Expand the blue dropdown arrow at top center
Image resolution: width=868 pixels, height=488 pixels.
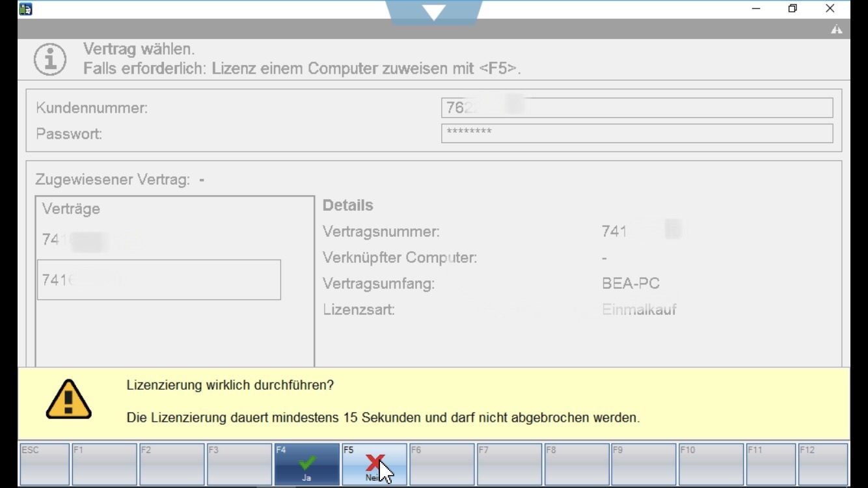pos(433,12)
